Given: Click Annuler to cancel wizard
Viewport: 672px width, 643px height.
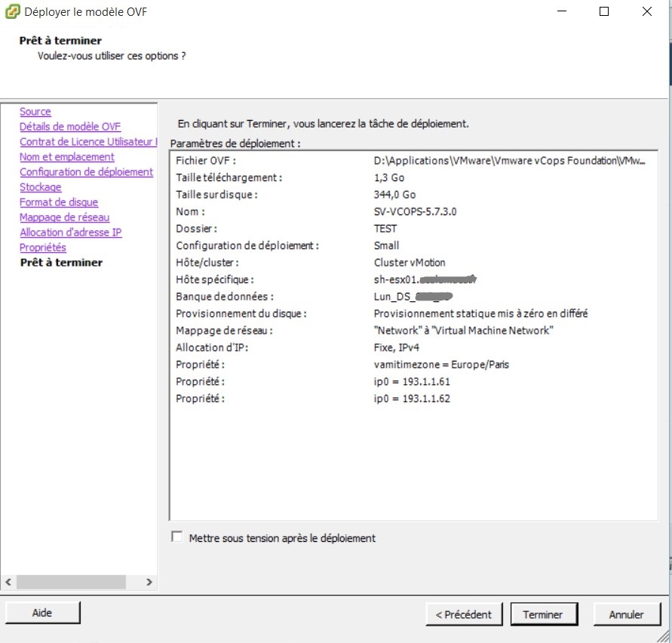Looking at the screenshot, I should [x=627, y=614].
